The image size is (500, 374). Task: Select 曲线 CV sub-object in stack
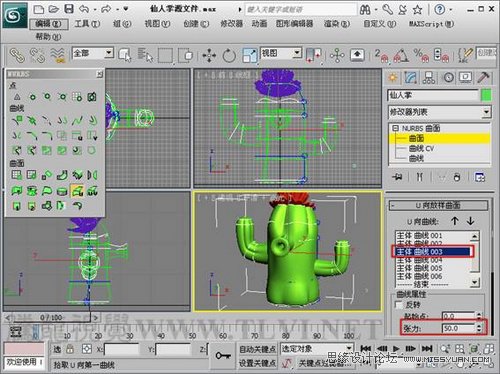point(421,149)
